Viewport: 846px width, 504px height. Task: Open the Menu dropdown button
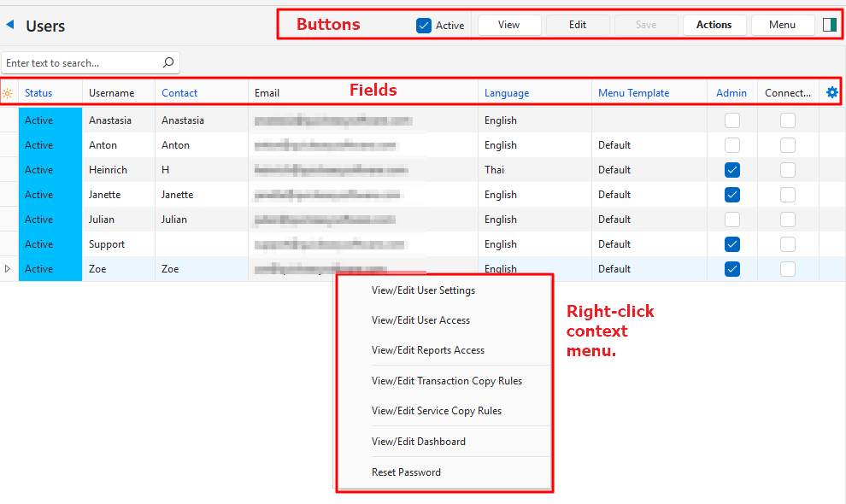782,25
